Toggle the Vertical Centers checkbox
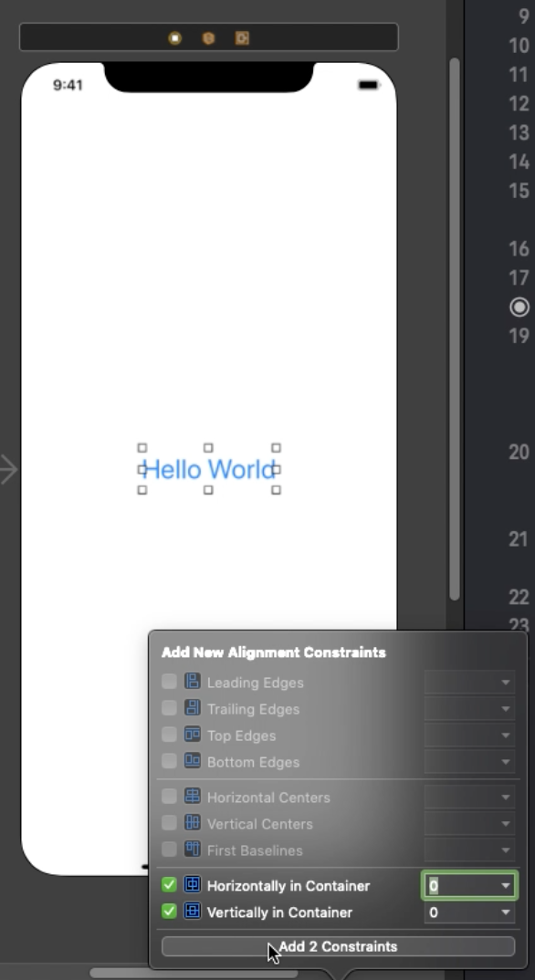This screenshot has height=980, width=535. click(x=169, y=823)
